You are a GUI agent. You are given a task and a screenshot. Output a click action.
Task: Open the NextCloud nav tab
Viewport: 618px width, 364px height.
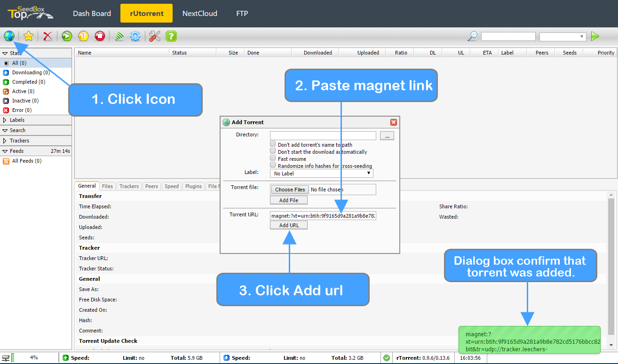click(x=200, y=13)
